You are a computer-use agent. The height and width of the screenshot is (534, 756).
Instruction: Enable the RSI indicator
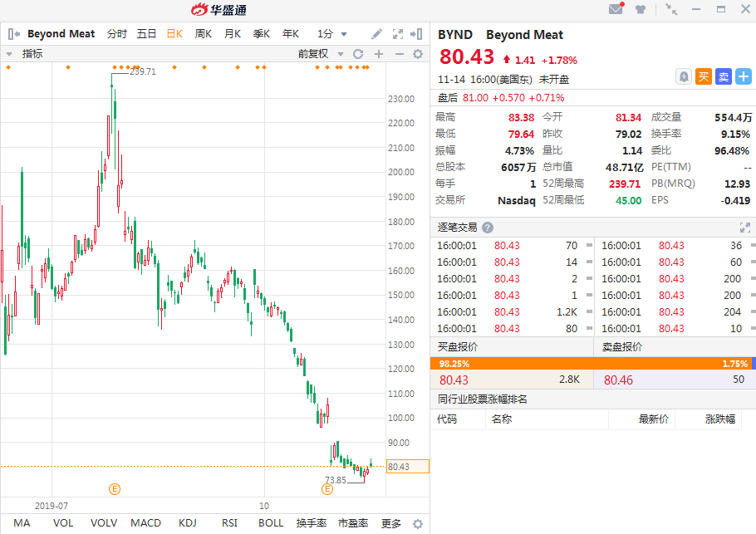coord(229,523)
